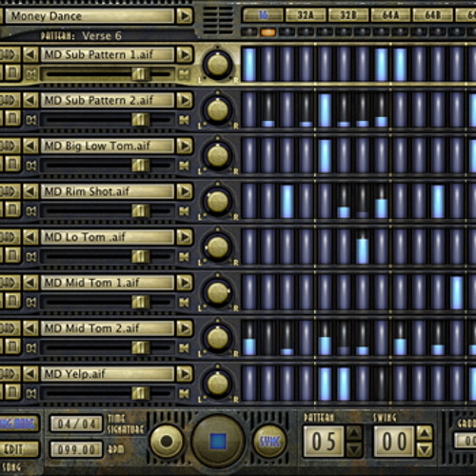
Task: Mute the MD Mid Tom 2 channel
Action: coord(12,346)
